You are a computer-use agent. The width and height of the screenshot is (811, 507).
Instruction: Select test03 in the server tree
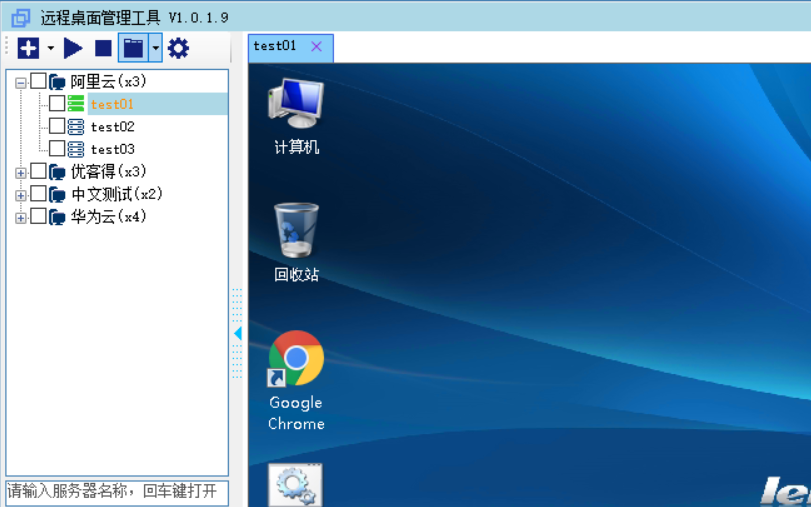112,150
